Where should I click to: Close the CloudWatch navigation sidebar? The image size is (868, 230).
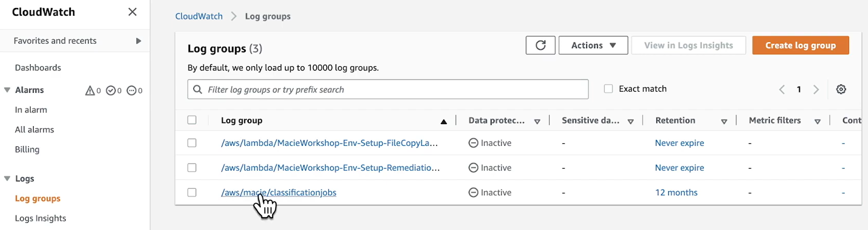click(133, 12)
